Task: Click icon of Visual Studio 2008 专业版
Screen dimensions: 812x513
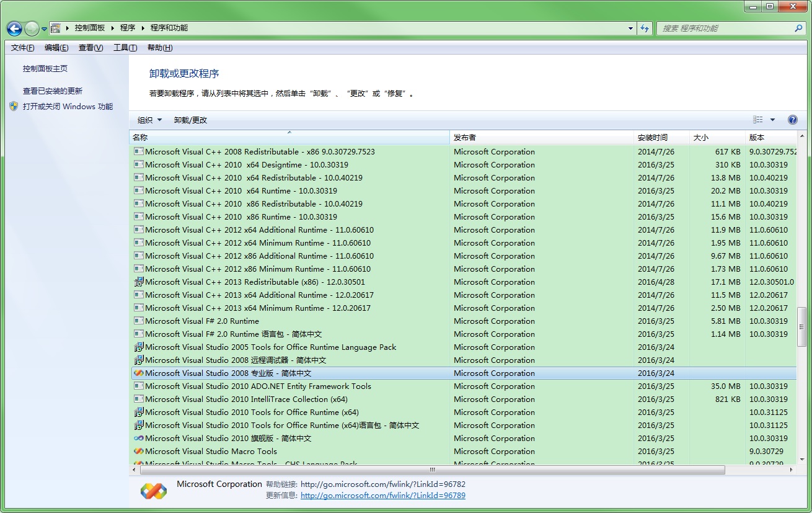Action: coord(139,373)
